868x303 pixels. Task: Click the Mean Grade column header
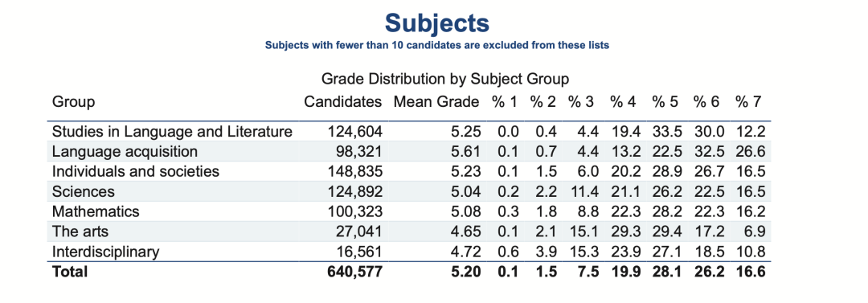[436, 102]
